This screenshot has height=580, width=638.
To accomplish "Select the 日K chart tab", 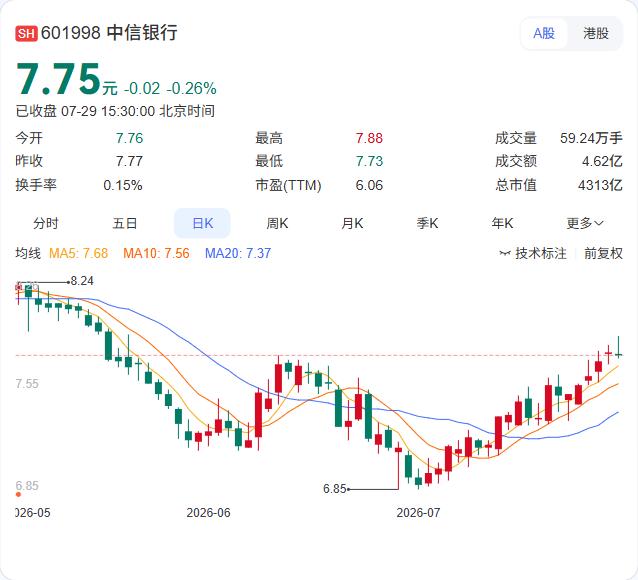I will [202, 223].
